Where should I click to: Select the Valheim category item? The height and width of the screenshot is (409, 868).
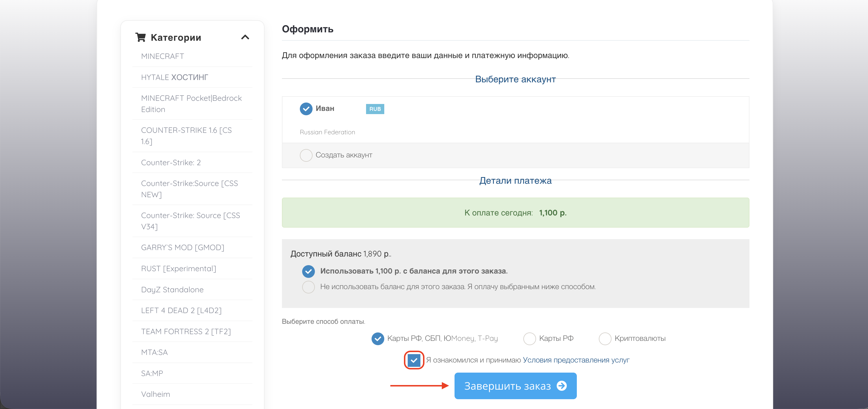point(155,394)
